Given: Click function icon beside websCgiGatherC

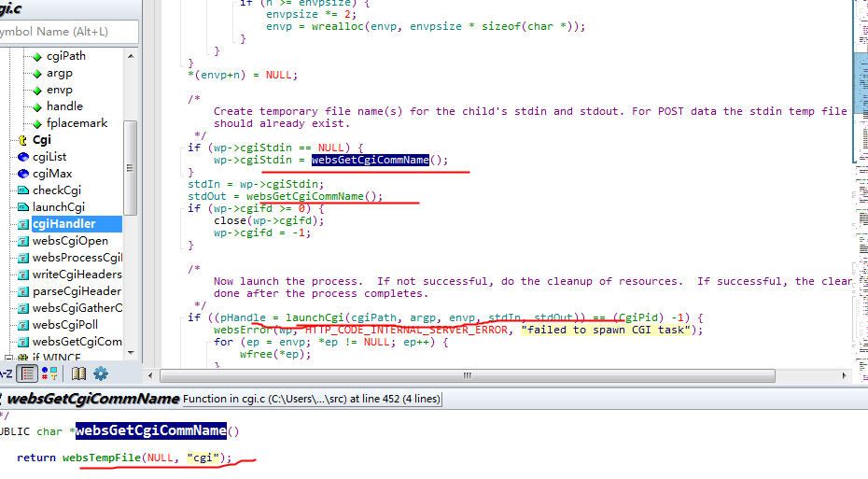Looking at the screenshot, I should point(22,308).
